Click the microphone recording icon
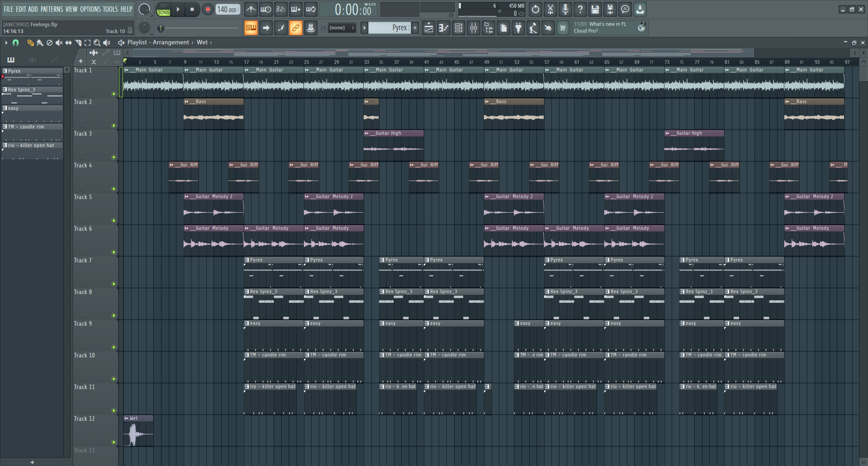This screenshot has width=868, height=466. click(565, 9)
